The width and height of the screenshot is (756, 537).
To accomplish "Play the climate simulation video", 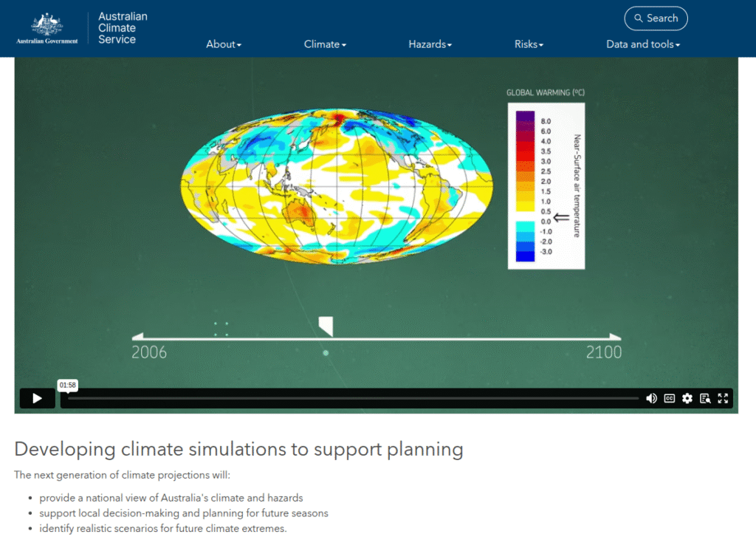I will 37,398.
